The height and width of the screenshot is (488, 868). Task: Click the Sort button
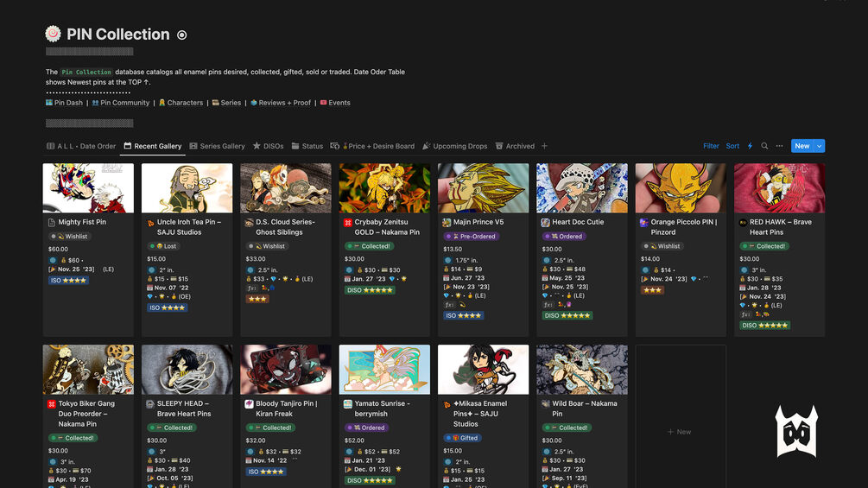[732, 146]
